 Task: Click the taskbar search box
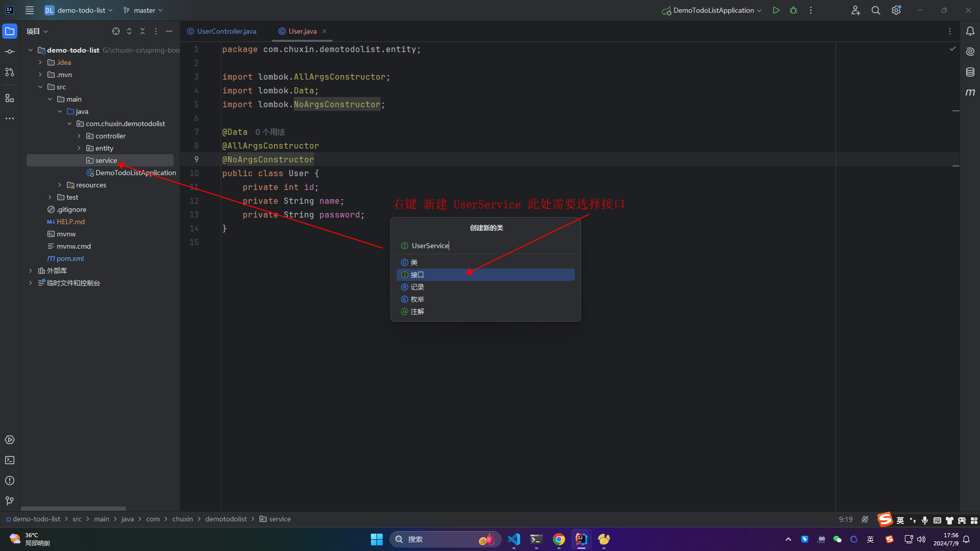pos(445,539)
